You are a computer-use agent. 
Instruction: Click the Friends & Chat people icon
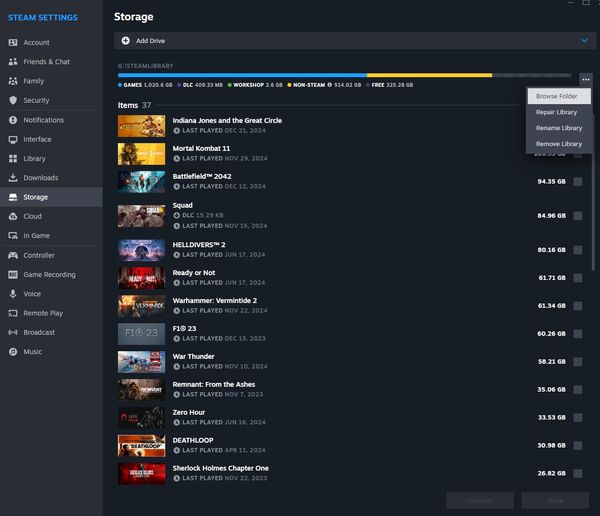pos(13,62)
